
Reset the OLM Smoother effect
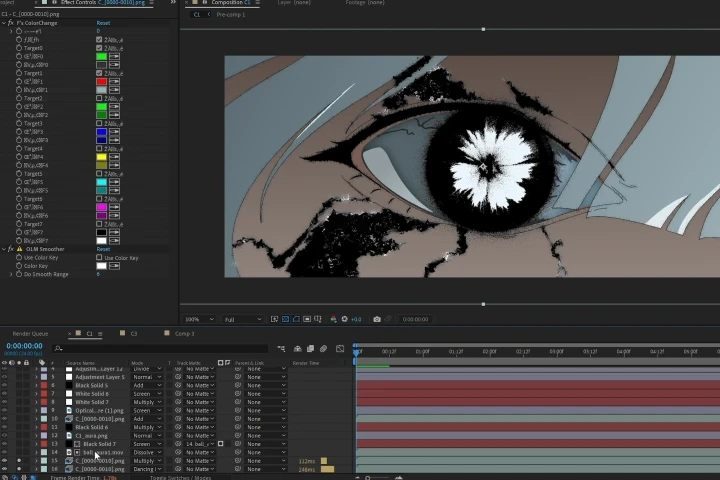pyautogui.click(x=103, y=249)
